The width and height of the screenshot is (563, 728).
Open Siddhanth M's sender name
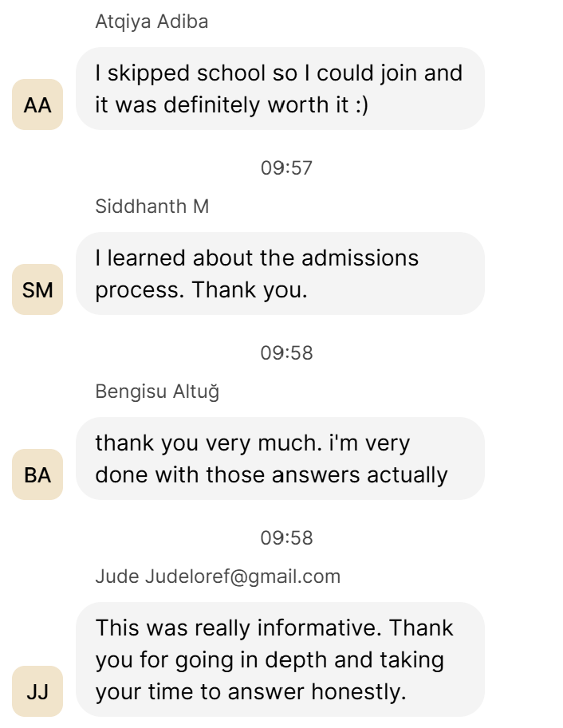coord(152,207)
